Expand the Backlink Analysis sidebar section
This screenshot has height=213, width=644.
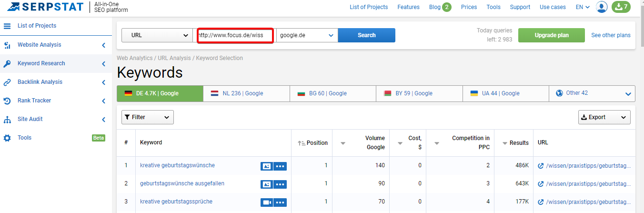103,82
